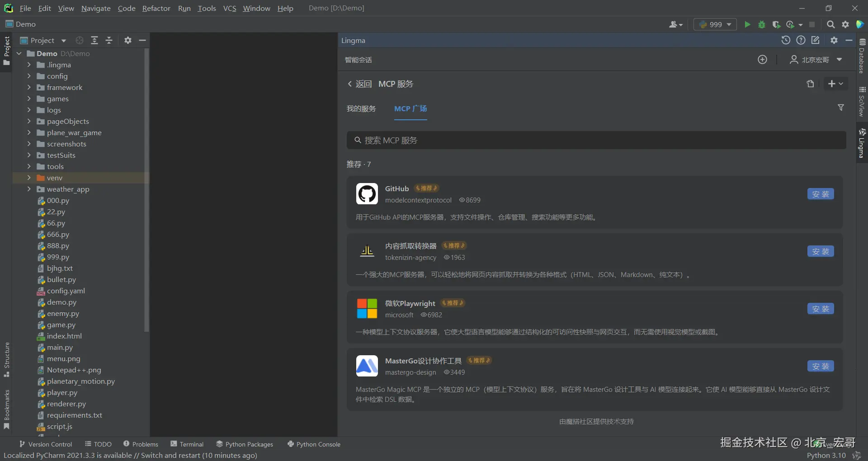868x461 pixels.
Task: Expand the weather_app folder
Action: click(29, 189)
